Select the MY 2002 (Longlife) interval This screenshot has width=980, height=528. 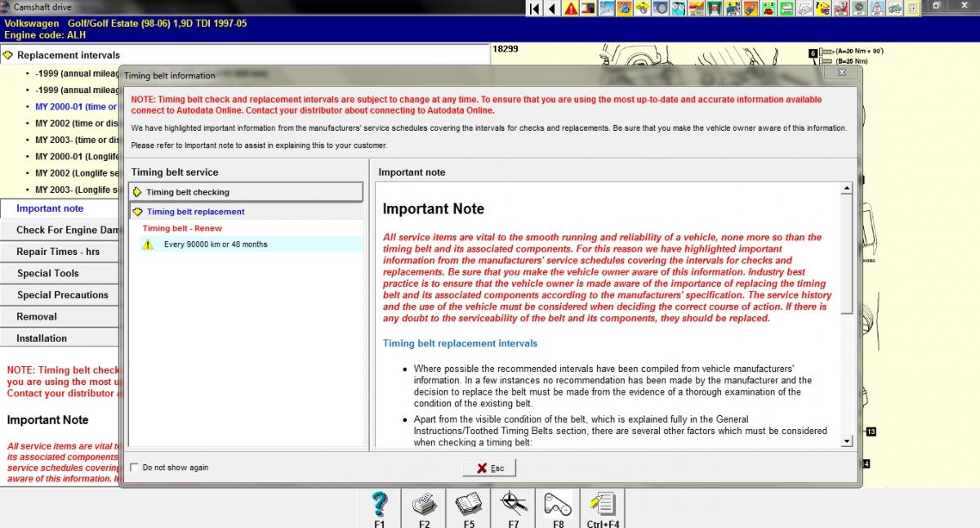pyautogui.click(x=76, y=173)
